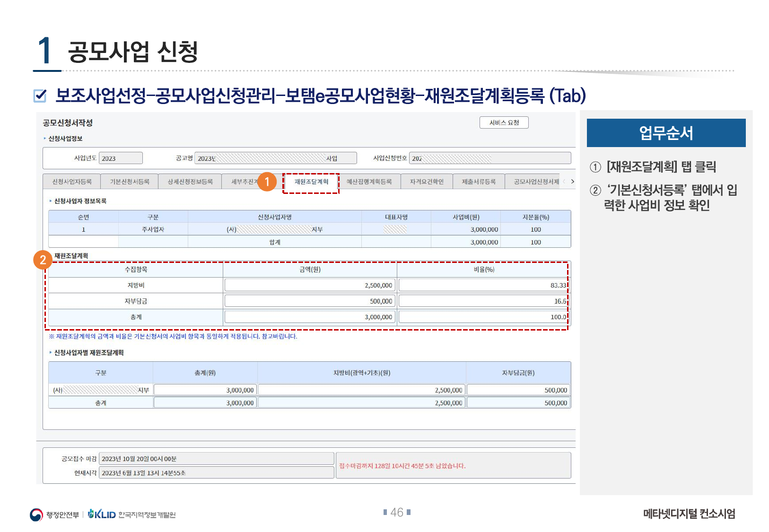Switch to the 자격요건확인 tab
This screenshot has width=769, height=532.
coord(427,182)
